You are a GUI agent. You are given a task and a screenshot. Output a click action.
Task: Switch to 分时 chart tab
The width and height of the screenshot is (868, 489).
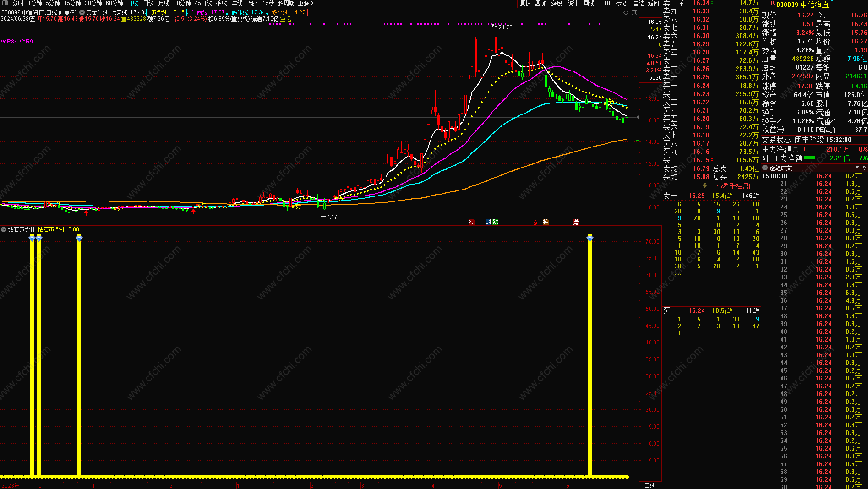click(x=18, y=3)
